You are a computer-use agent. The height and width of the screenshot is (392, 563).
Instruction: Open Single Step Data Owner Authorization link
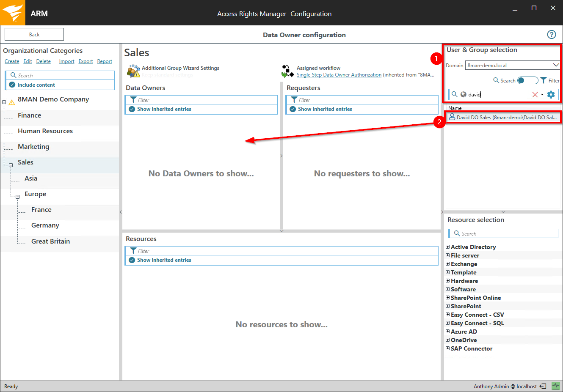(x=339, y=75)
